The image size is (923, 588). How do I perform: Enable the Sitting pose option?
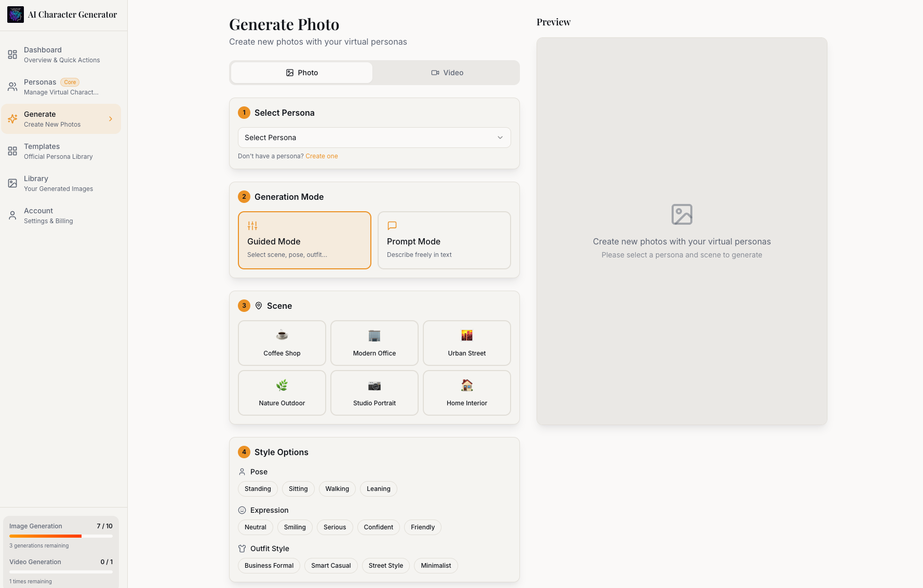point(298,489)
